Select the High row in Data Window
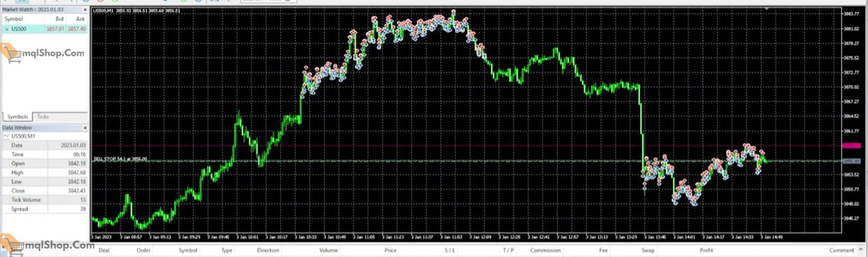The height and width of the screenshot is (257, 868). point(45,172)
